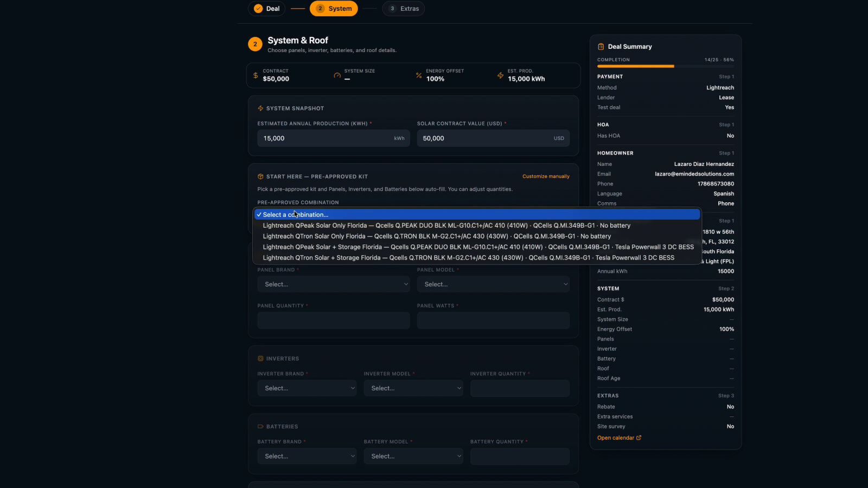Click the pre-approved kit box icon
This screenshot has width=868, height=488.
(x=260, y=177)
